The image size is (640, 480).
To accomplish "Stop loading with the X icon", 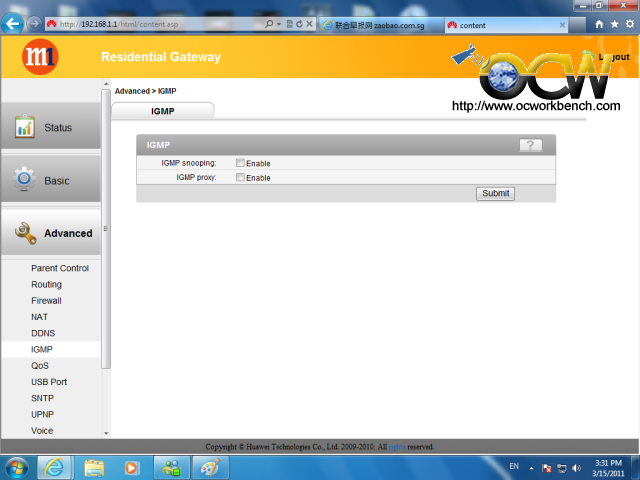I will (x=309, y=24).
